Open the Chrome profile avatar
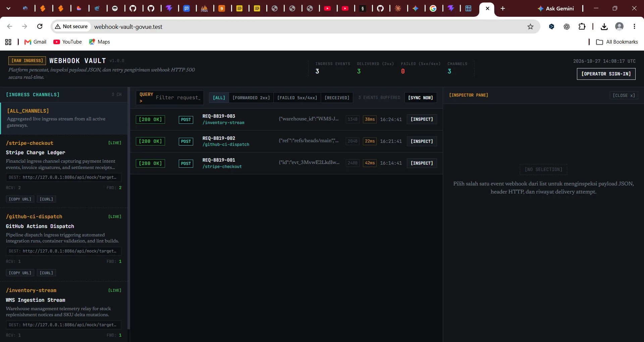Viewport: 644px width, 342px height. point(619,26)
